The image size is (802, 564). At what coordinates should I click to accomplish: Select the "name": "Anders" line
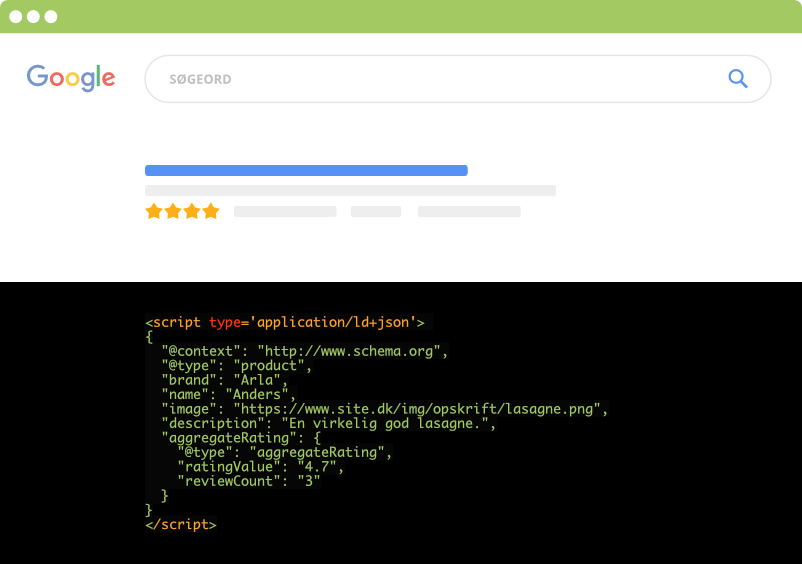[229, 394]
